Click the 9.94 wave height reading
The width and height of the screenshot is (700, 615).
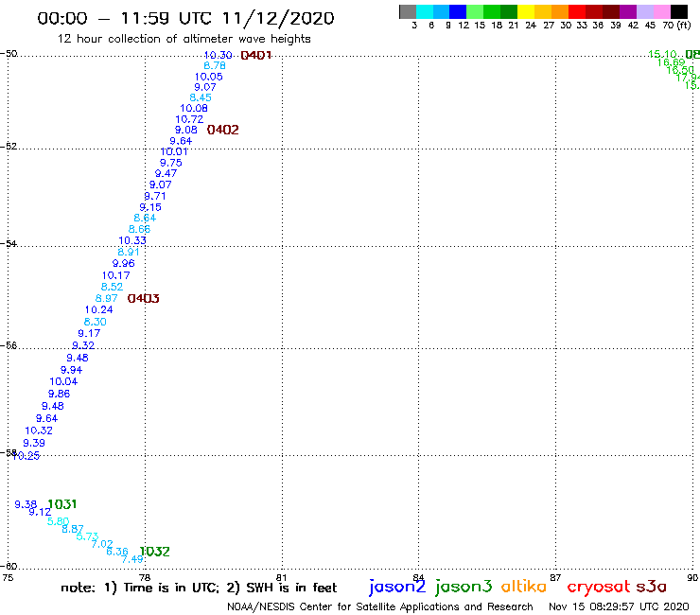(72, 370)
